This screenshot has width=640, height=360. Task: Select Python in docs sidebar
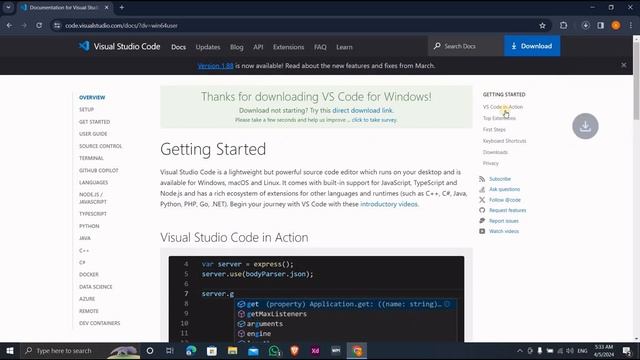pyautogui.click(x=89, y=226)
